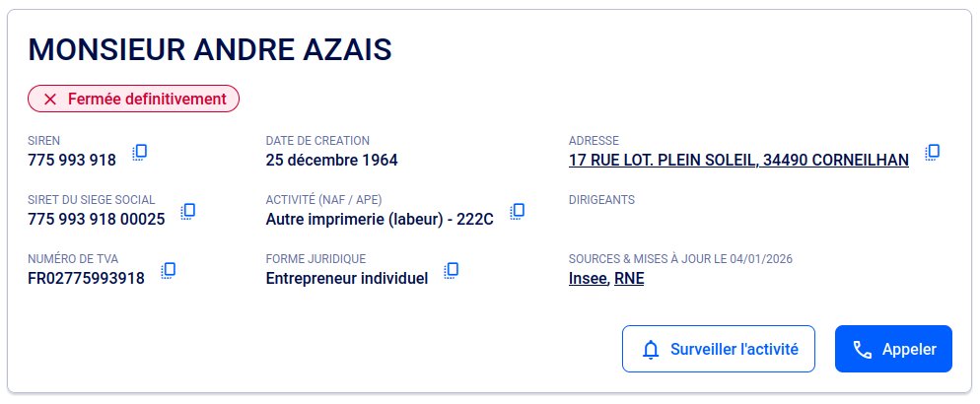980x404 pixels.
Task: Open the Insee source link
Action: (588, 279)
